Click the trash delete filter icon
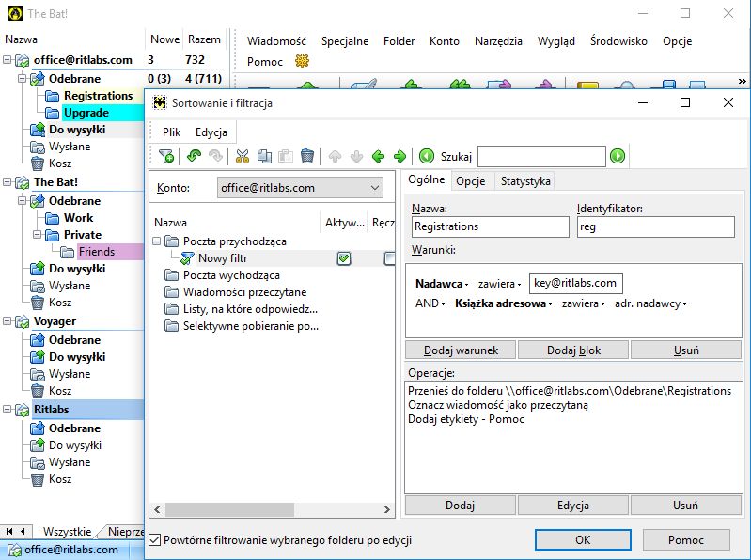The height and width of the screenshot is (560, 751). (307, 156)
